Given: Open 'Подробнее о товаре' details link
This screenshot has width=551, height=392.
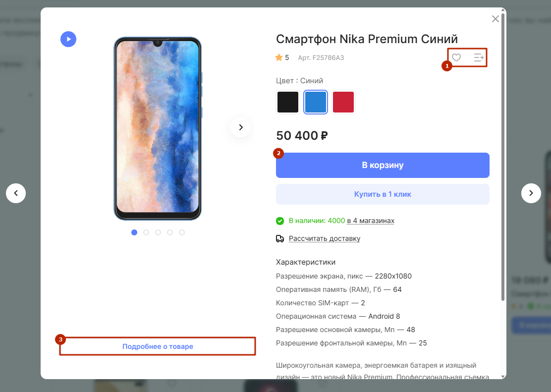Looking at the screenshot, I should click(x=158, y=346).
